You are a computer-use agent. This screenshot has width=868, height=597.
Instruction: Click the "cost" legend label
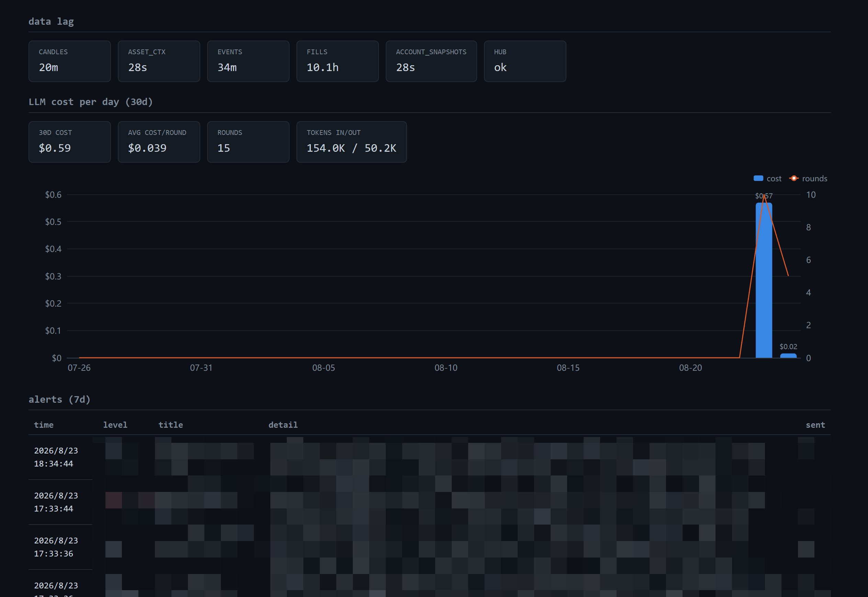click(774, 179)
